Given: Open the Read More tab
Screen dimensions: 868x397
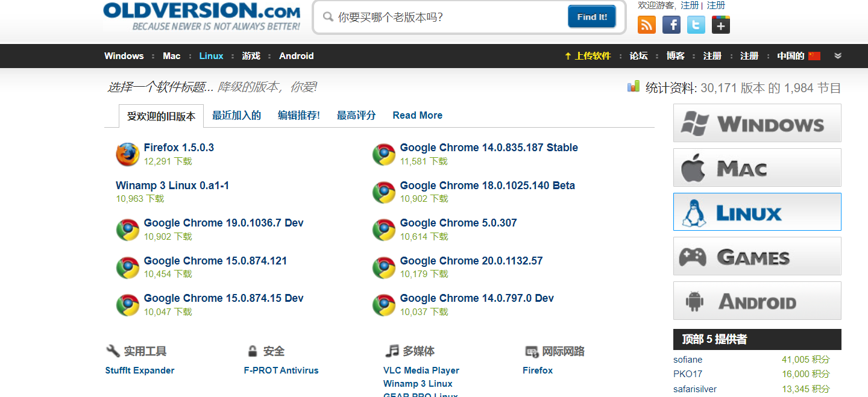Looking at the screenshot, I should pos(418,116).
